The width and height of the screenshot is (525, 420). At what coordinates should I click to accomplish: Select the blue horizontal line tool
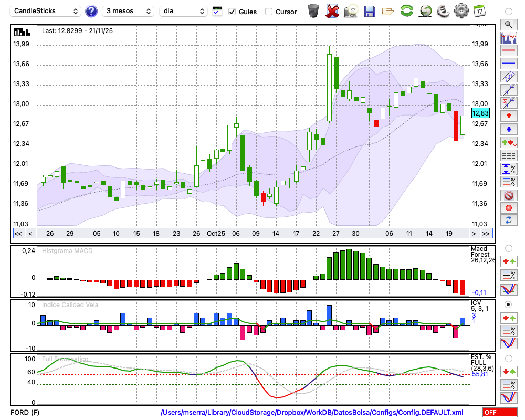coord(508,64)
